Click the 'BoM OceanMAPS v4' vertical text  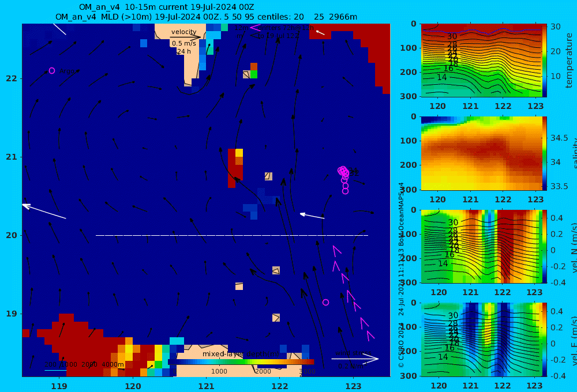401,214
